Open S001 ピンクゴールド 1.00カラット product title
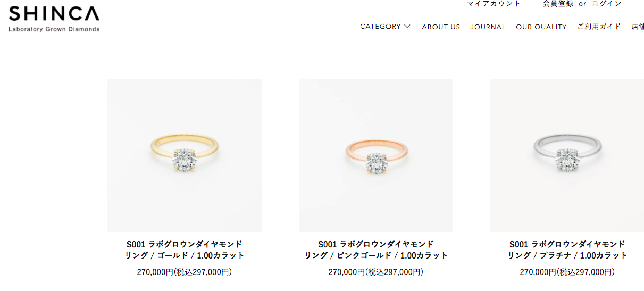This screenshot has height=291, width=644. click(x=376, y=250)
